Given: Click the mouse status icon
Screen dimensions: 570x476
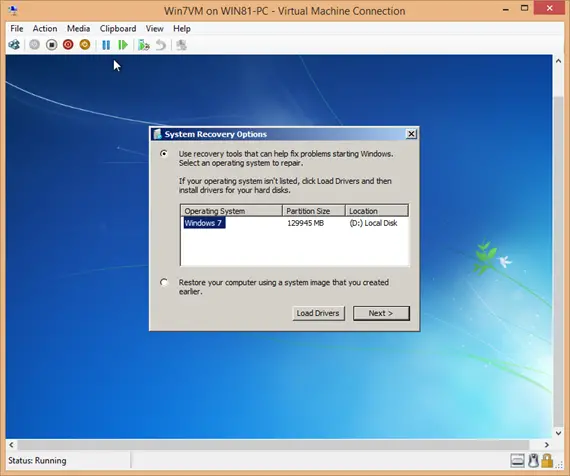Looking at the screenshot, I should pyautogui.click(x=533, y=460).
